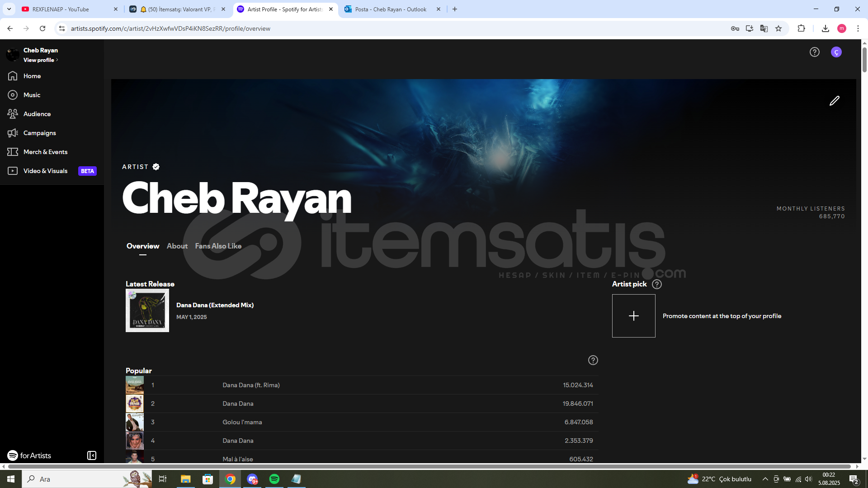Click Promote content at top of profile
The image size is (868, 488).
tap(722, 316)
